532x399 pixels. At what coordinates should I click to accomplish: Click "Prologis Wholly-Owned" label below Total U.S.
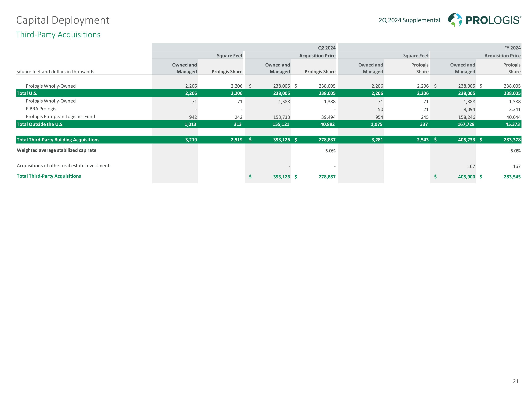(x=51, y=101)
